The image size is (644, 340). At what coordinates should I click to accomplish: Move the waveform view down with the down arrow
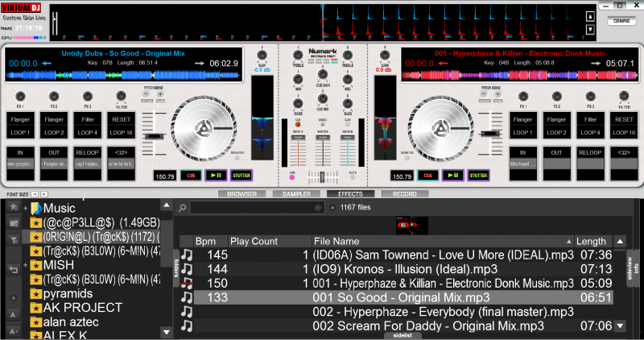(590, 30)
